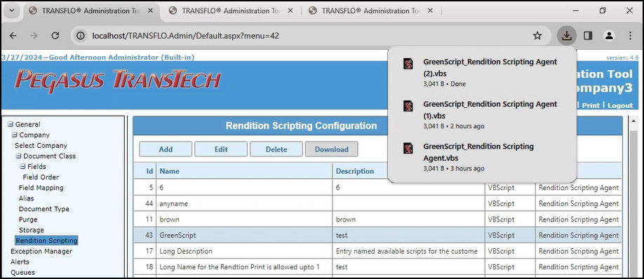Select the Exception Manager menu item
644x279 pixels.
coord(41,251)
